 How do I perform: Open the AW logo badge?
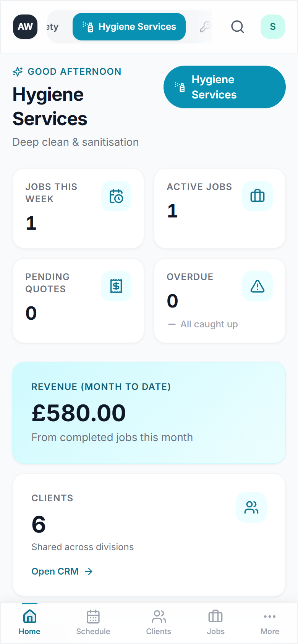[x=25, y=27]
